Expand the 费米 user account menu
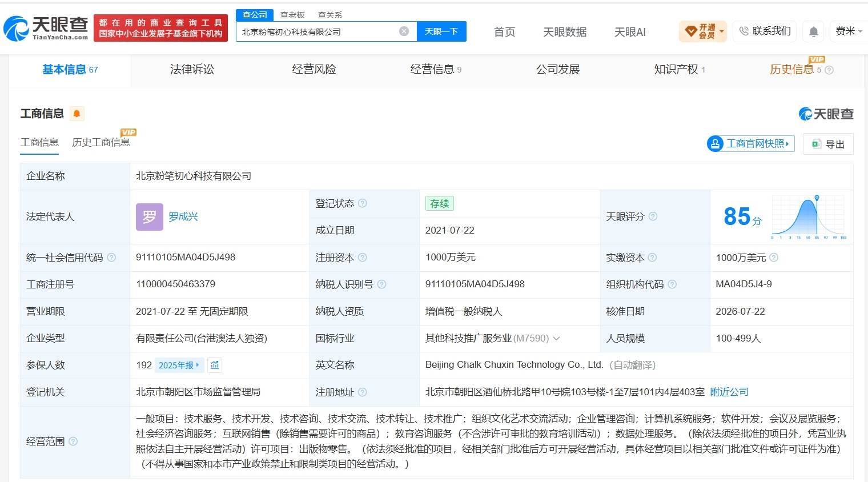 pyautogui.click(x=849, y=31)
